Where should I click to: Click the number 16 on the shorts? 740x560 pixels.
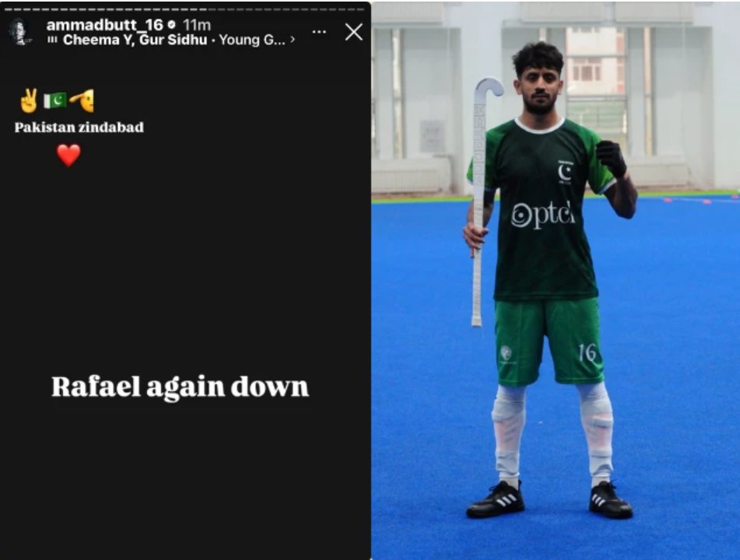pyautogui.click(x=587, y=352)
